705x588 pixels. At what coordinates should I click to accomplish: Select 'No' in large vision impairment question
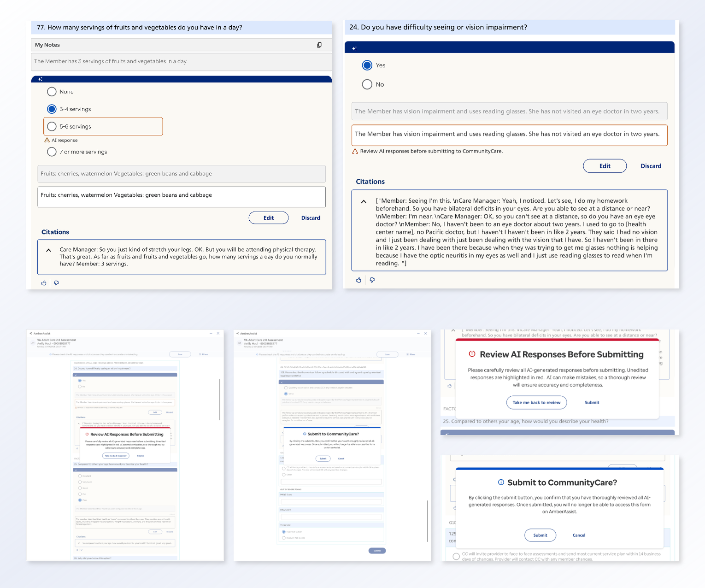pyautogui.click(x=367, y=84)
